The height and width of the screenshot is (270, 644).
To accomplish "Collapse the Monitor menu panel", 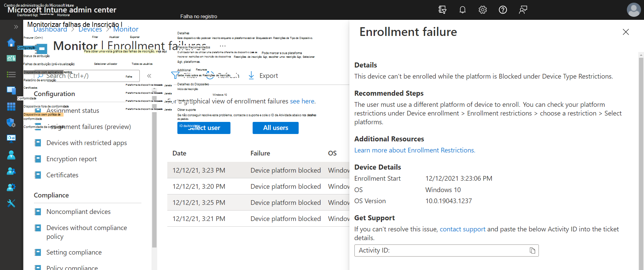I will point(149,76).
